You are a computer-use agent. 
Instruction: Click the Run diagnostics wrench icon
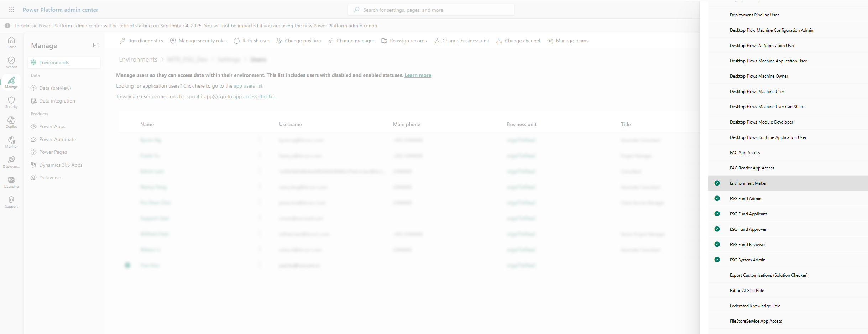pos(122,41)
